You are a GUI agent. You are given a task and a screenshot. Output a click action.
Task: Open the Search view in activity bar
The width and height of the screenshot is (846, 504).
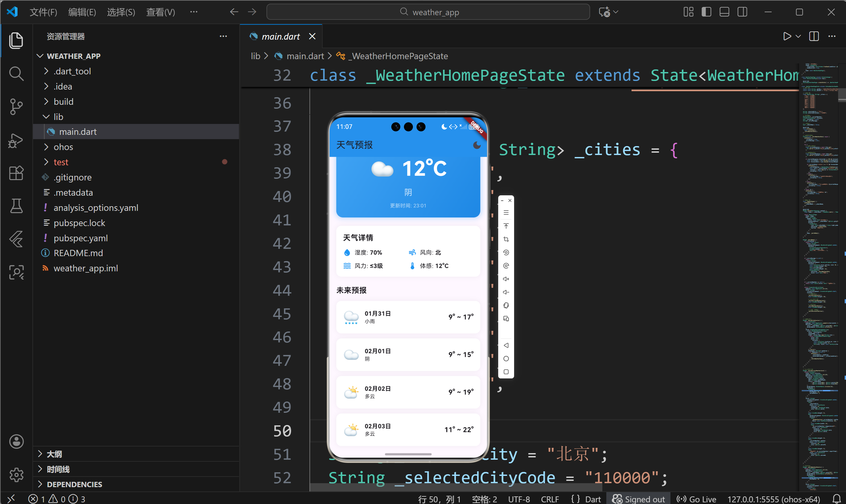(x=16, y=73)
